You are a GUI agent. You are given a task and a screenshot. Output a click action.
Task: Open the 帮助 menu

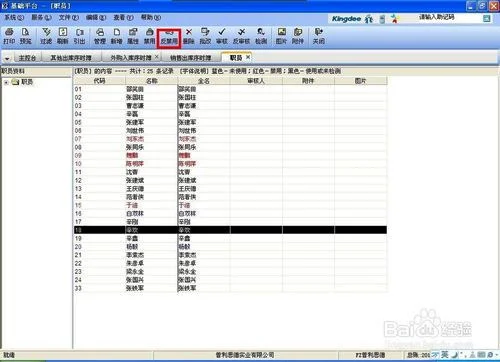click(151, 17)
